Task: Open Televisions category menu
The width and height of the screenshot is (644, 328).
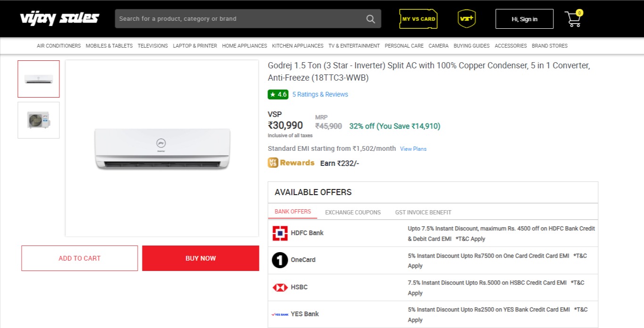Action: click(153, 46)
